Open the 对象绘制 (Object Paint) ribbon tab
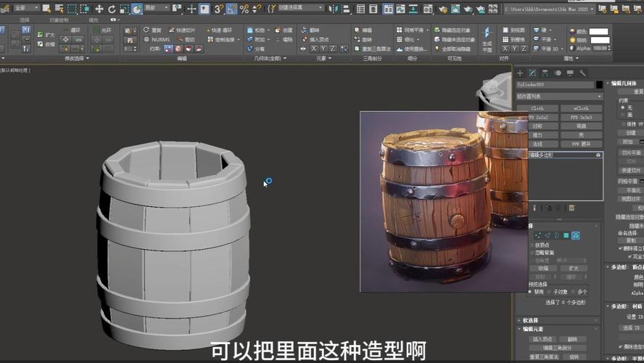 [x=59, y=20]
